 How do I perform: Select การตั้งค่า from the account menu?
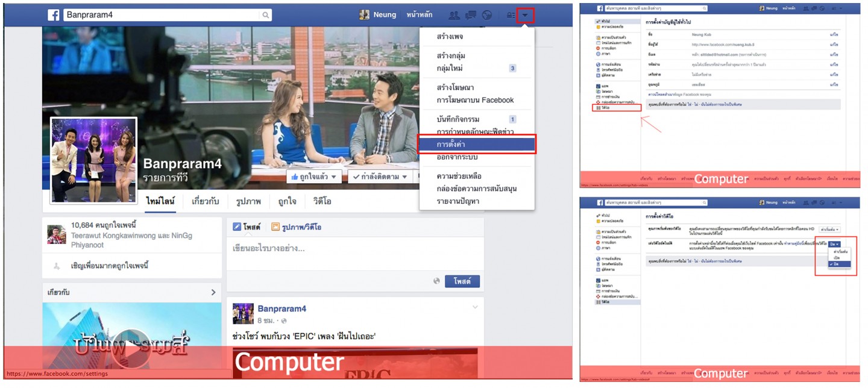coord(476,145)
